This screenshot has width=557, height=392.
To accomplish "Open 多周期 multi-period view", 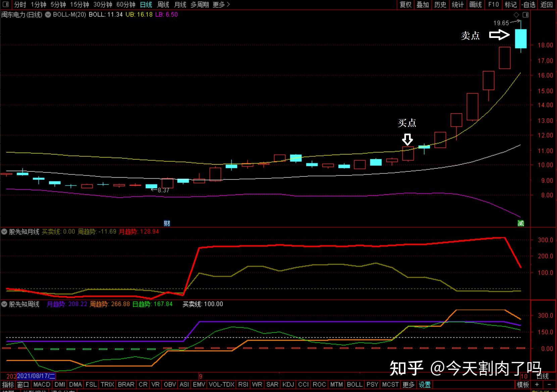I will [x=200, y=4].
